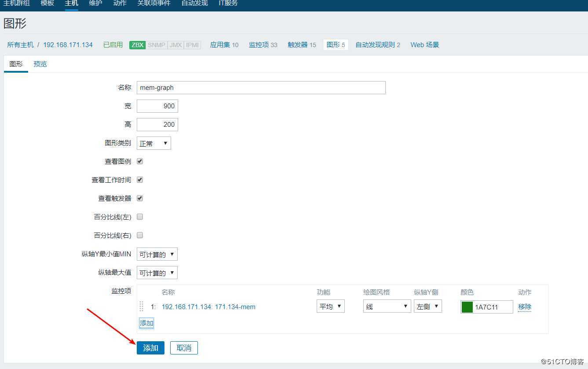The image size is (588, 369).
Task: Click the drag handle beside item 1
Action: (141, 306)
